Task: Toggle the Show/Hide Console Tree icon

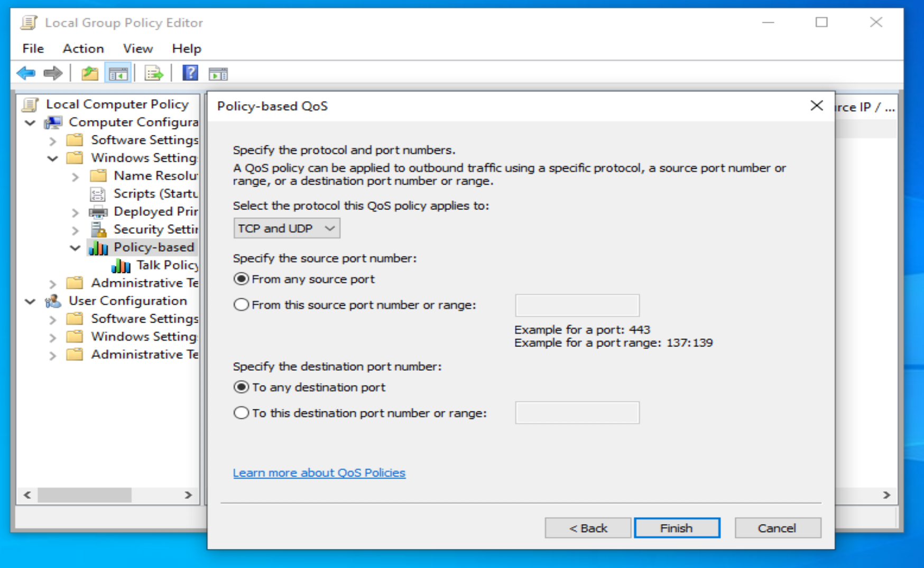Action: (118, 74)
